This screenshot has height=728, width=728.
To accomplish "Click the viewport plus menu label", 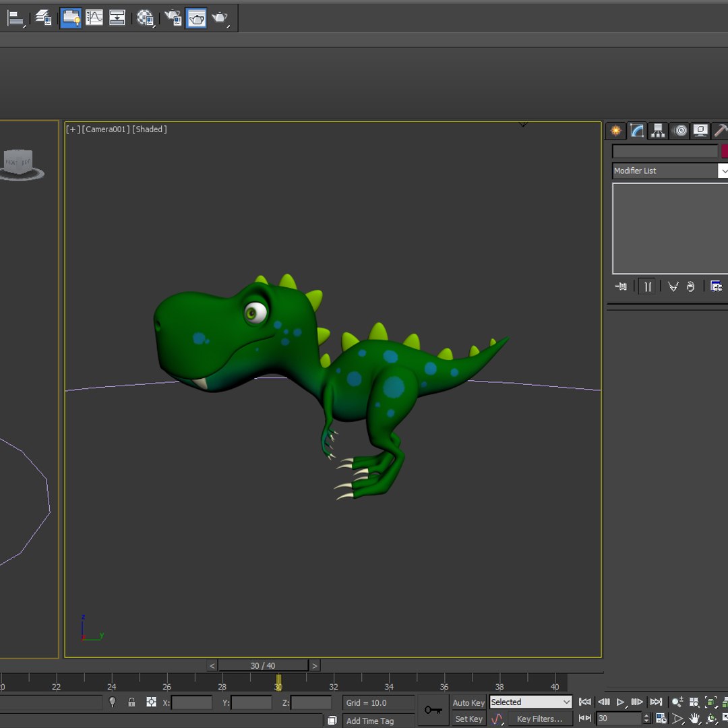I will point(73,129).
